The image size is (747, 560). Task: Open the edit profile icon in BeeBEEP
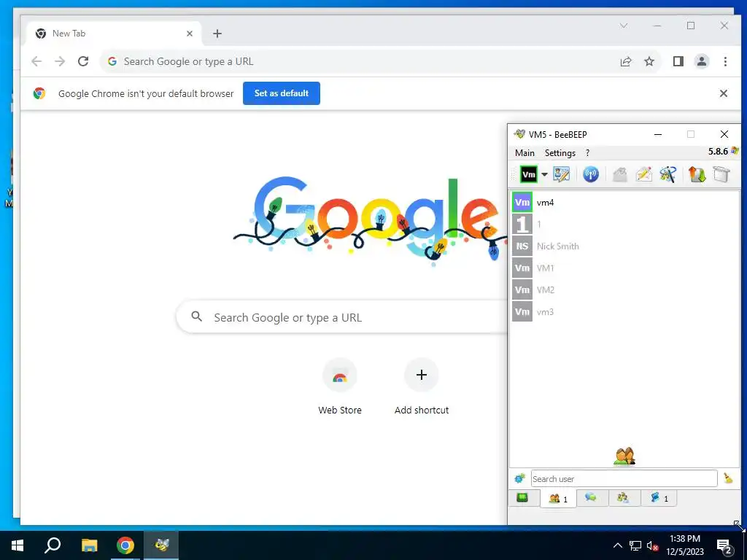(x=561, y=175)
